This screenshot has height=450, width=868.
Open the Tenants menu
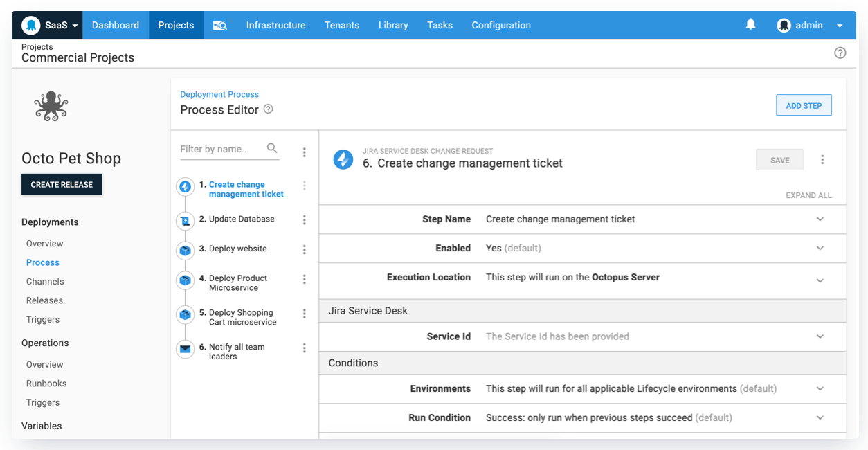tap(342, 25)
